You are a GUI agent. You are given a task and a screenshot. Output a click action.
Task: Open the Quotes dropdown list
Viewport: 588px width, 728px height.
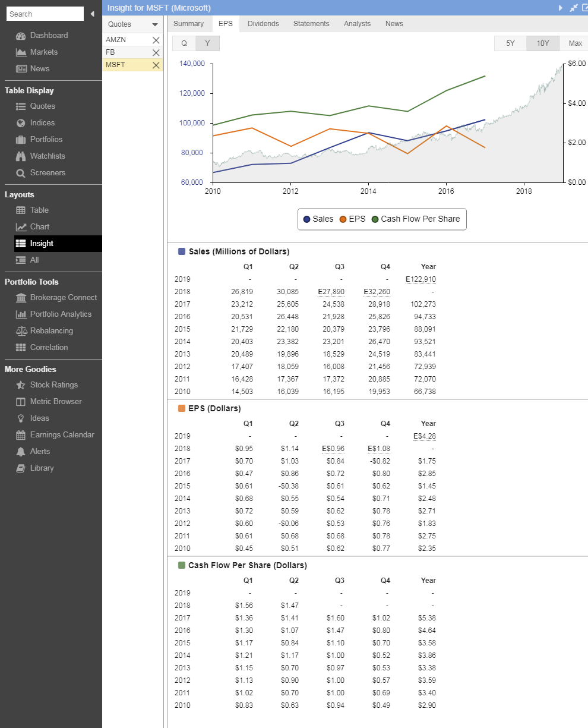pos(133,24)
